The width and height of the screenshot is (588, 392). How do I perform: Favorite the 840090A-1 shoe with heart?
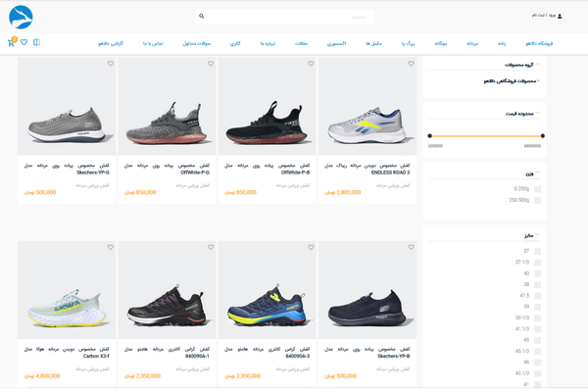coord(211,247)
